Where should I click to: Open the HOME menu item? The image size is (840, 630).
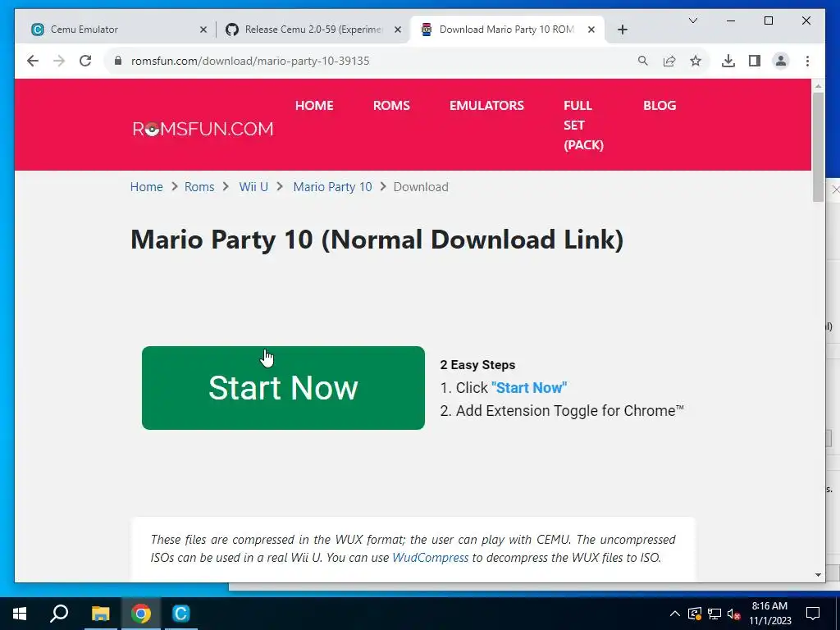click(x=314, y=106)
